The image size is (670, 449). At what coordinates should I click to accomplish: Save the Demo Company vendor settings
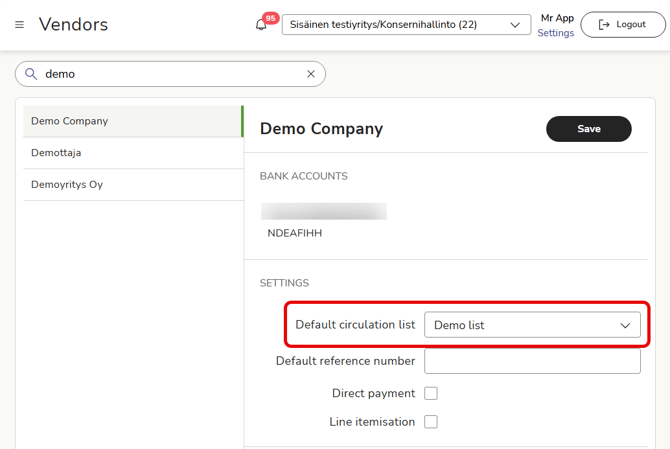tap(588, 129)
